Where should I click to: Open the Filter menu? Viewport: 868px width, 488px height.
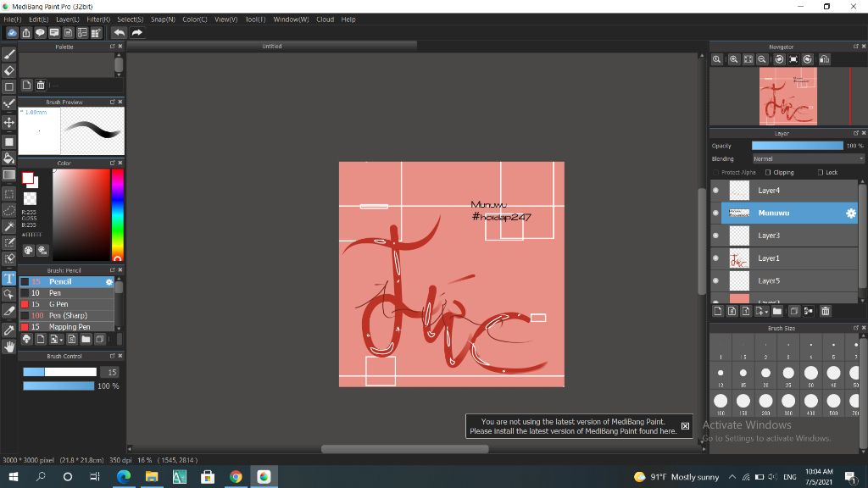tap(98, 19)
